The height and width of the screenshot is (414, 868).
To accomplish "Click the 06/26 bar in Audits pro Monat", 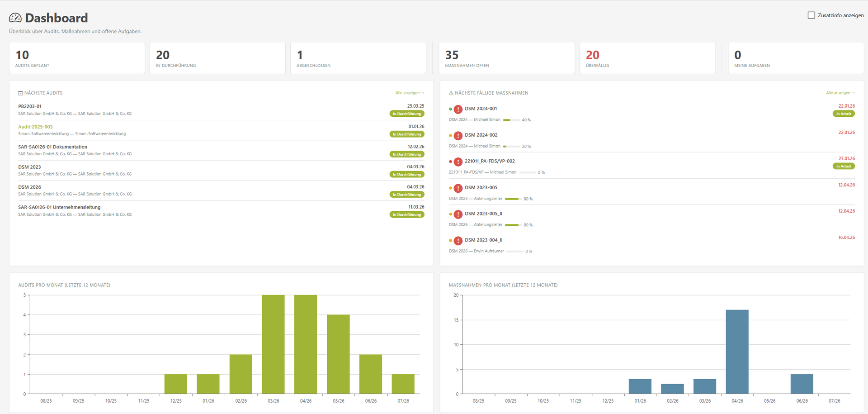I will click(x=371, y=374).
